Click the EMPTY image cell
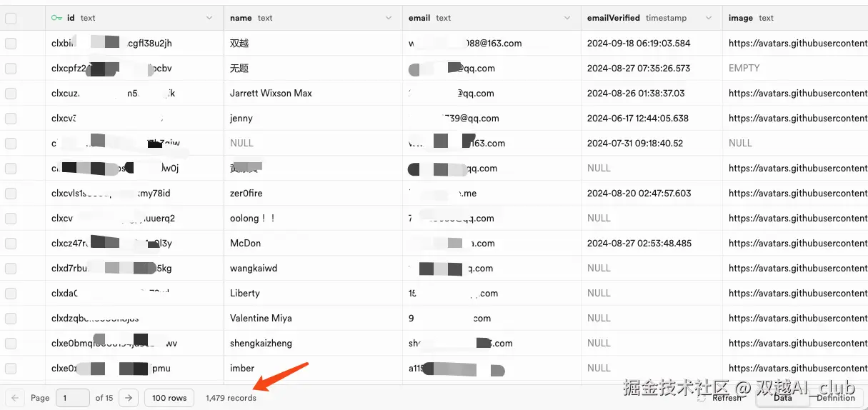This screenshot has width=868, height=410. coord(744,69)
